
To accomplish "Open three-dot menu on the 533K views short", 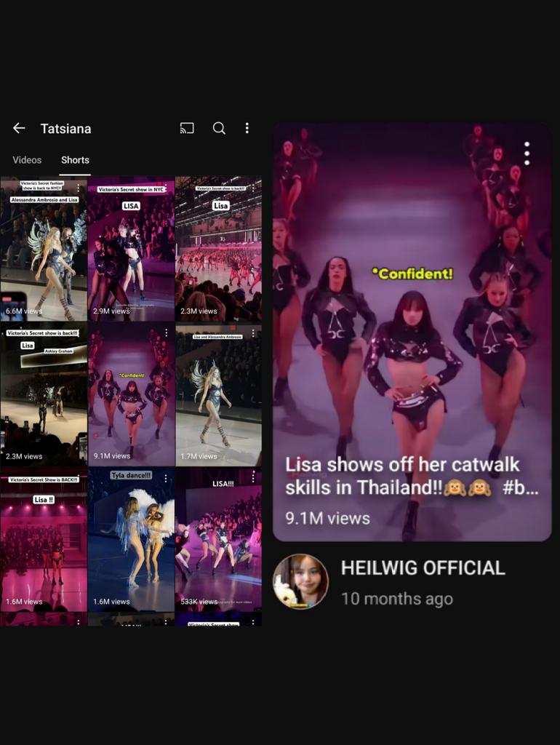I will 253,477.
